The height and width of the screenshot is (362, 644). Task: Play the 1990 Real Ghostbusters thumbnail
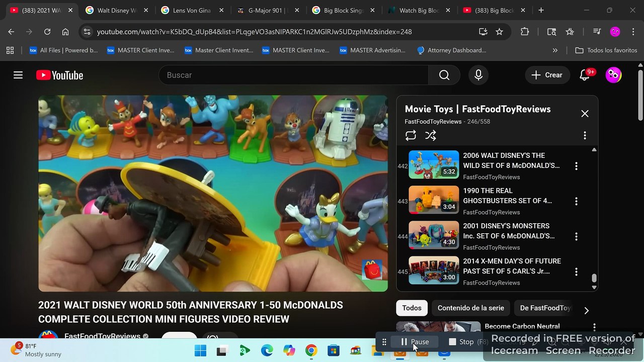tap(434, 200)
